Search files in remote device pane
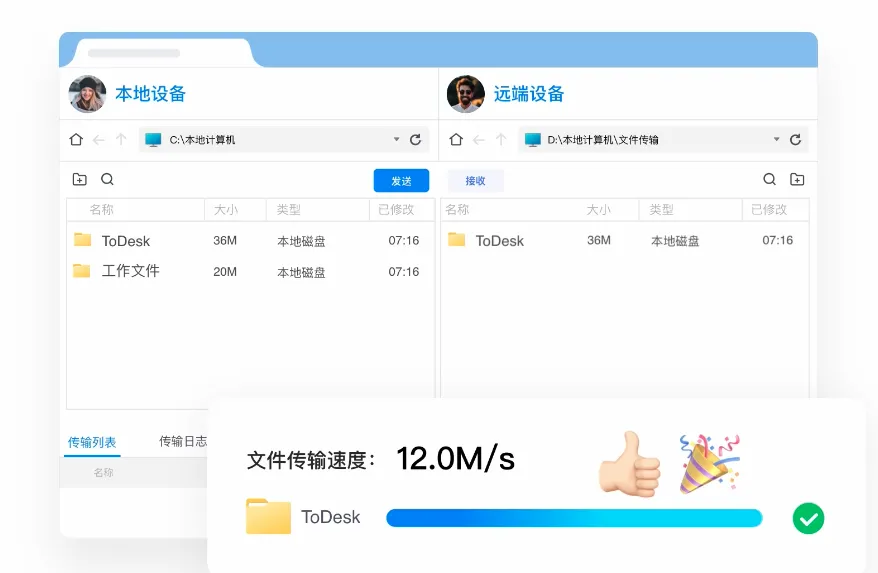 tap(770, 179)
